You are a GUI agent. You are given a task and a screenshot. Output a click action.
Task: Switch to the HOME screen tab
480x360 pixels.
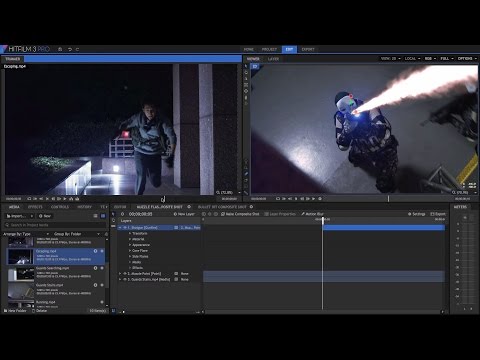coord(249,49)
